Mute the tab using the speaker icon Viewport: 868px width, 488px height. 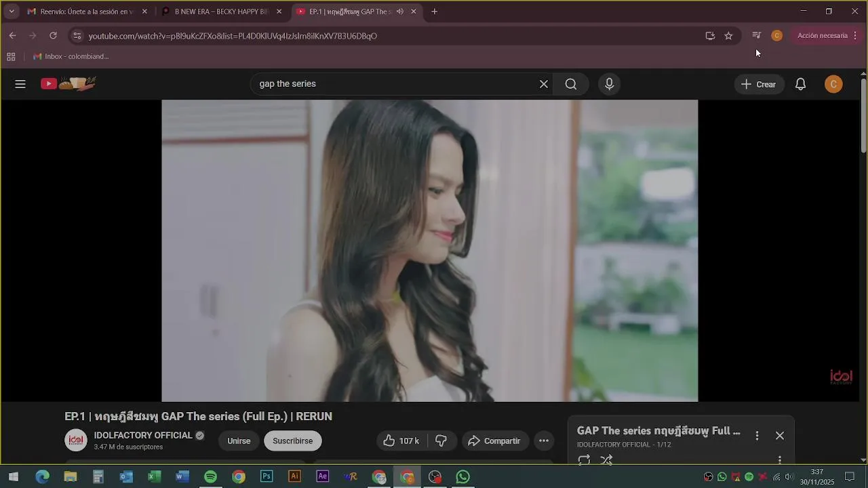coord(400,12)
